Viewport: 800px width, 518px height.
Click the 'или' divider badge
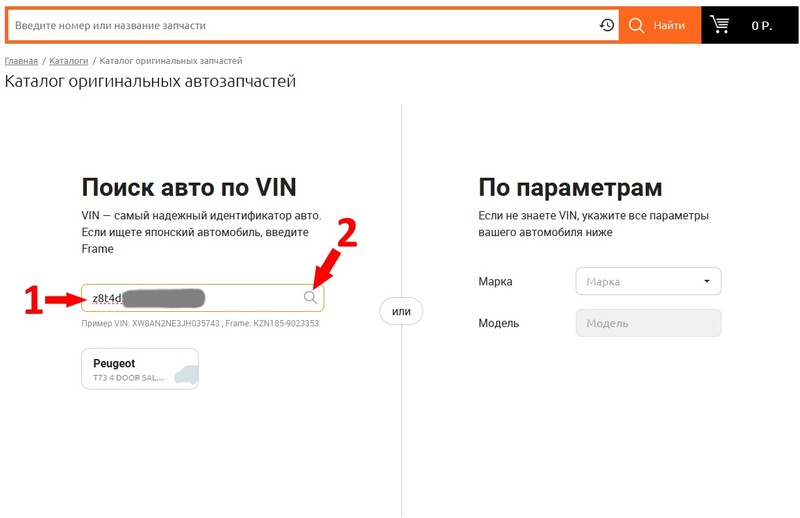coord(401,312)
